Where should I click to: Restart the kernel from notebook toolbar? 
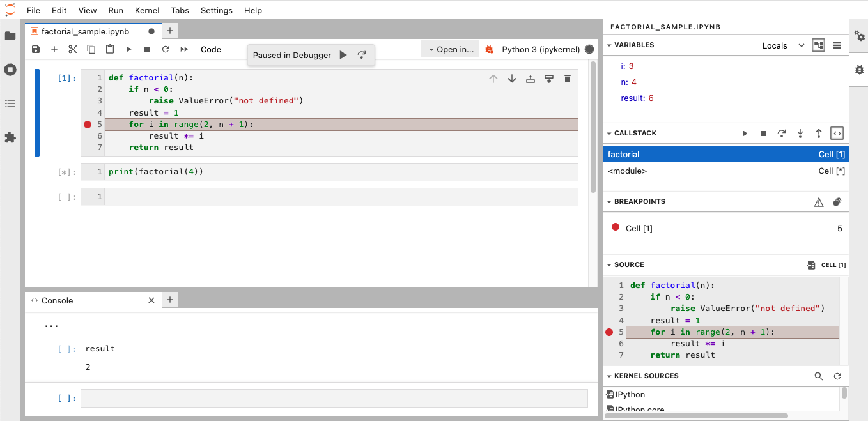coord(166,49)
